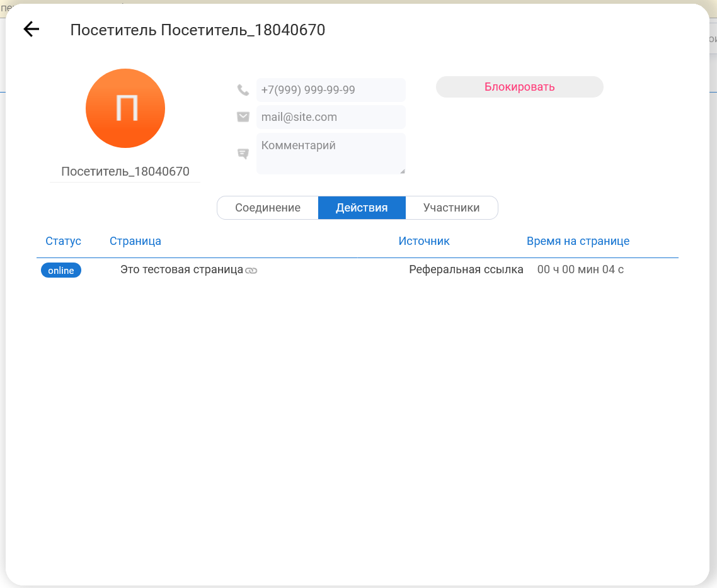Edit the visitor name field under the avatar
The image size is (717, 588).
coord(125,171)
